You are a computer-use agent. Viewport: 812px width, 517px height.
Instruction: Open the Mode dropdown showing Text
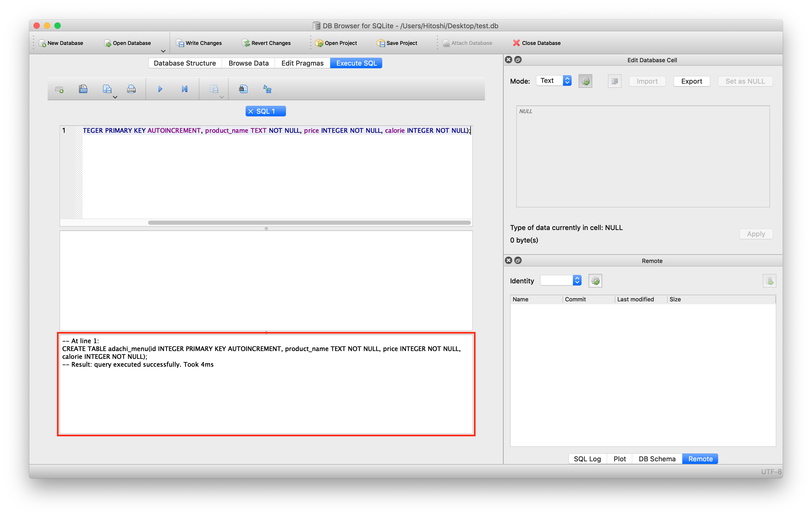tap(553, 81)
